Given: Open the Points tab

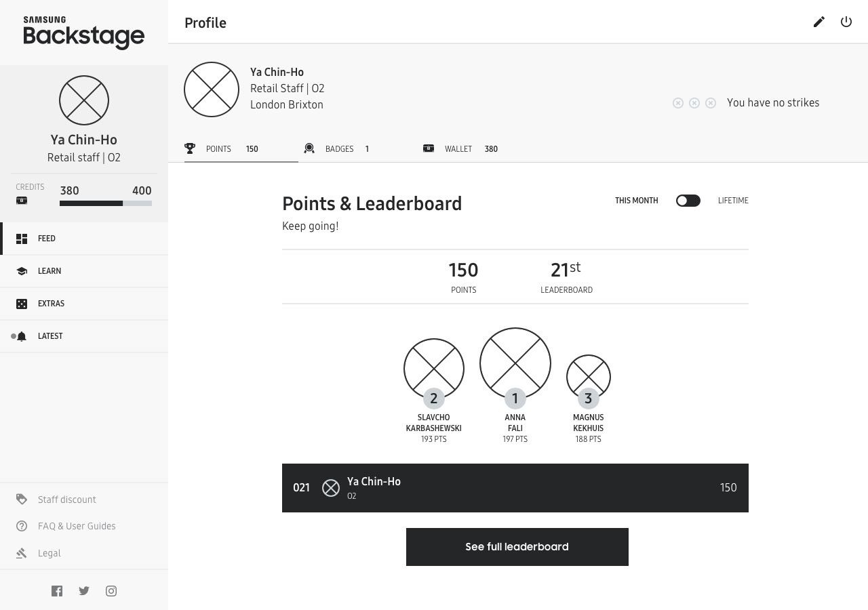Looking at the screenshot, I should (x=241, y=149).
